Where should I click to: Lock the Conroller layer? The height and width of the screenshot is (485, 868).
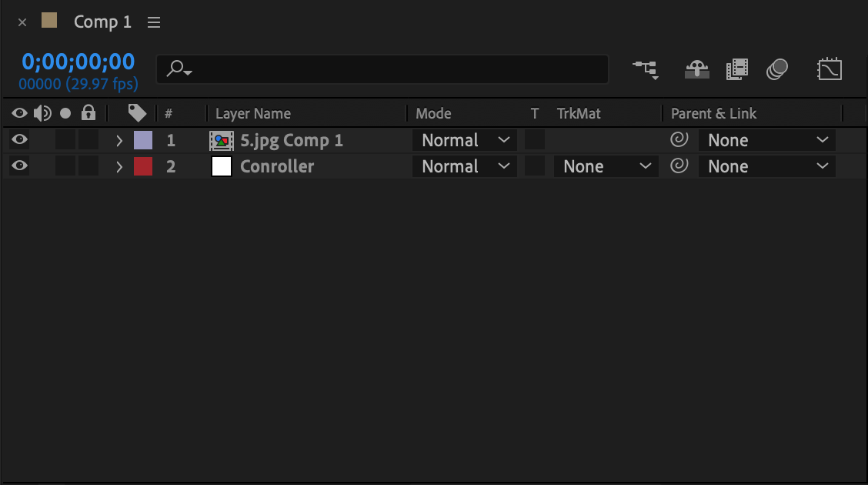point(88,166)
